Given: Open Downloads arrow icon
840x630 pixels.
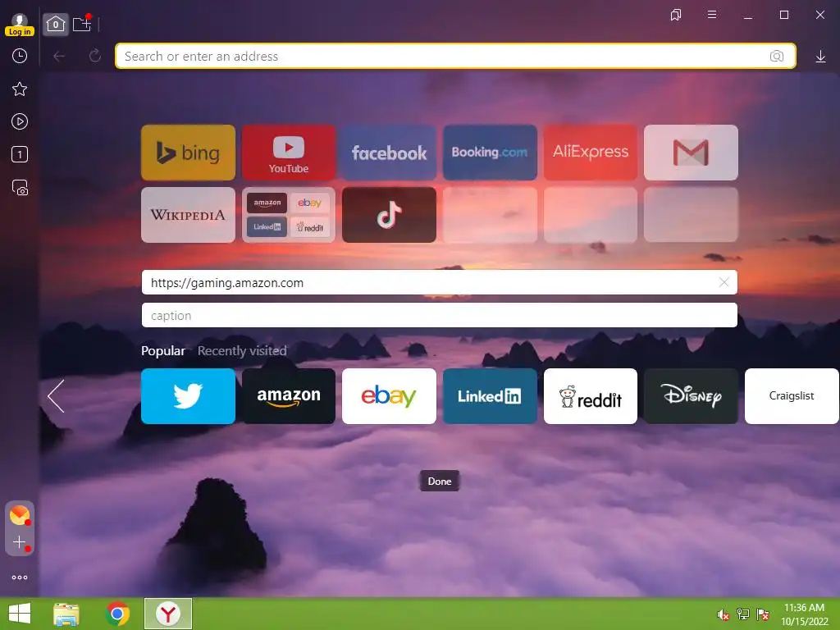Looking at the screenshot, I should pos(820,57).
